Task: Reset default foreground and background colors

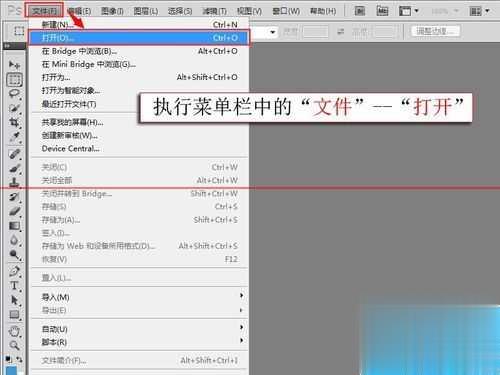Action: click(x=9, y=359)
